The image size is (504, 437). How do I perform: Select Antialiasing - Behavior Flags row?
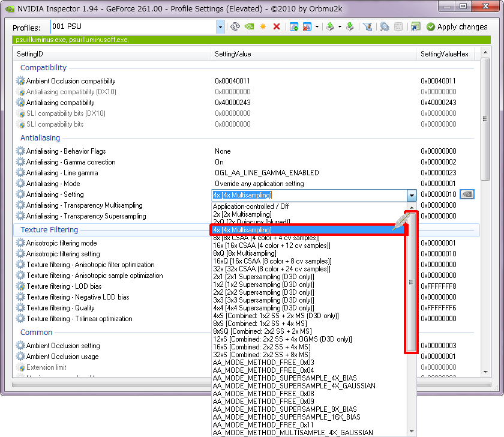(x=244, y=151)
